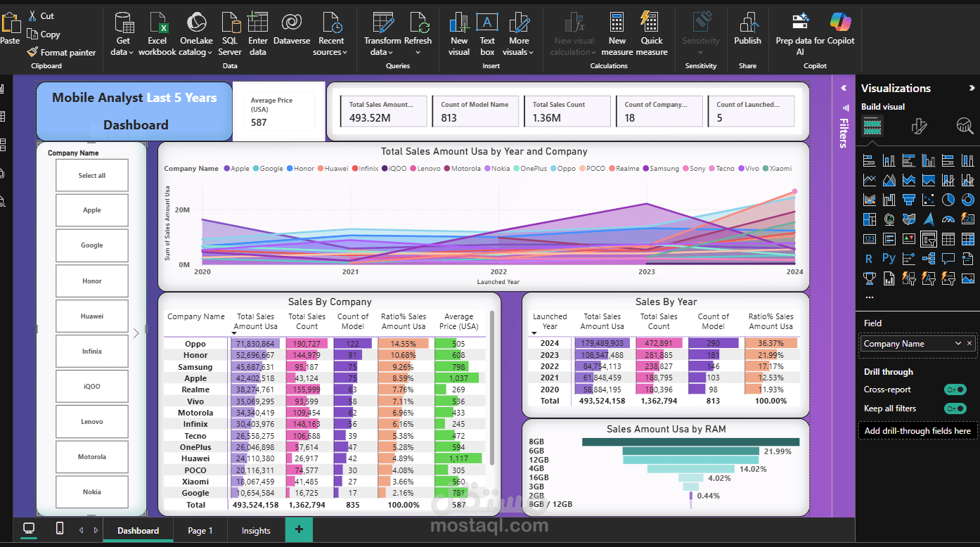Switch to the Insights page tab
Viewport: 980px width, 547px height.
click(x=255, y=530)
